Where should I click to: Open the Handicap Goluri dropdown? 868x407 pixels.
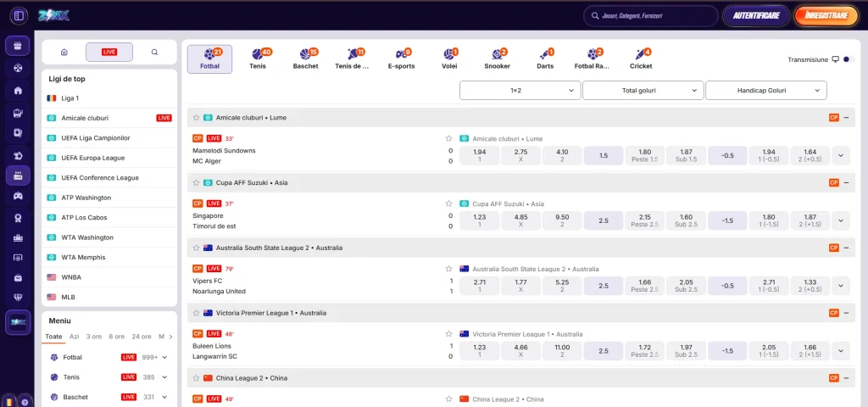tap(765, 90)
